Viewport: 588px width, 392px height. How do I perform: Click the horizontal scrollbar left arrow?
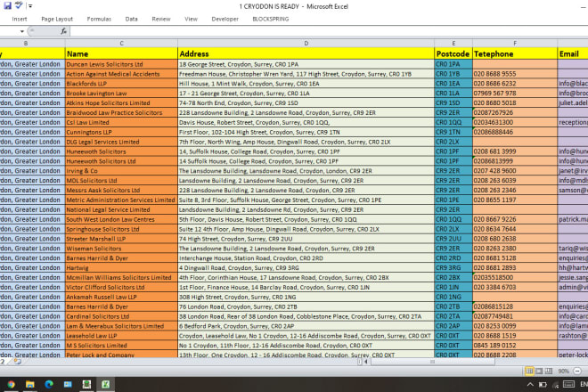click(x=366, y=362)
